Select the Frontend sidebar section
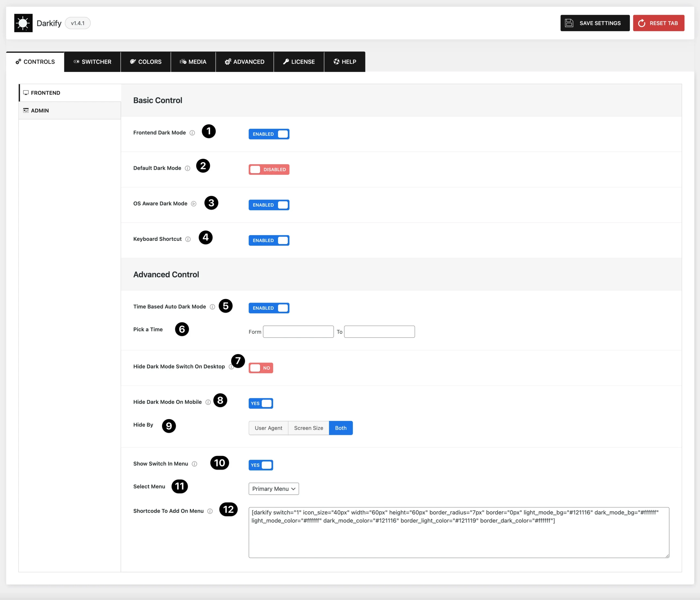The width and height of the screenshot is (700, 600). coord(70,93)
